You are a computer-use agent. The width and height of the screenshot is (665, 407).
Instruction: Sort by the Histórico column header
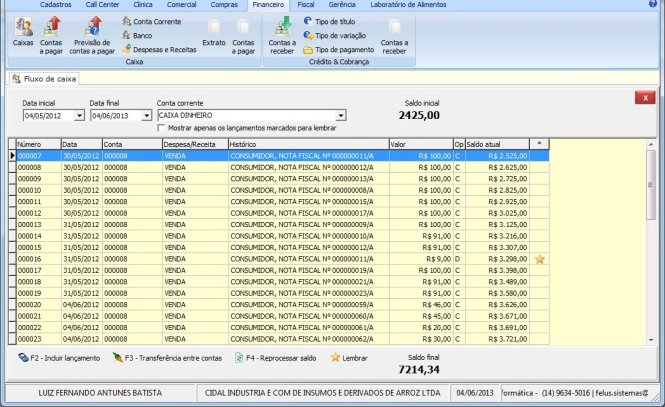(x=309, y=144)
